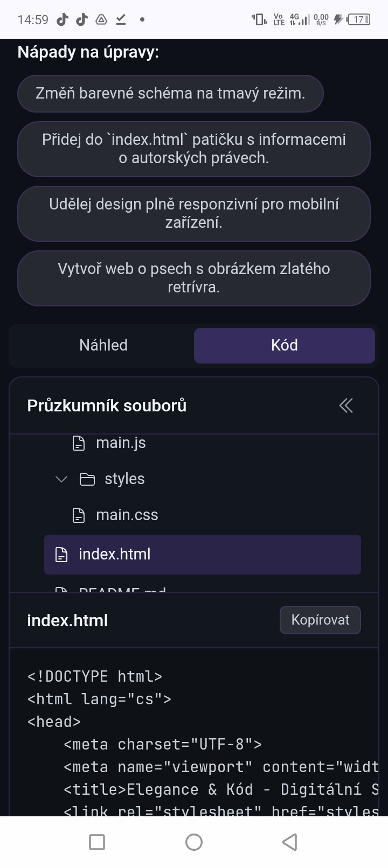This screenshot has width=388, height=868.
Task: Click the index.html file icon
Action: [62, 554]
